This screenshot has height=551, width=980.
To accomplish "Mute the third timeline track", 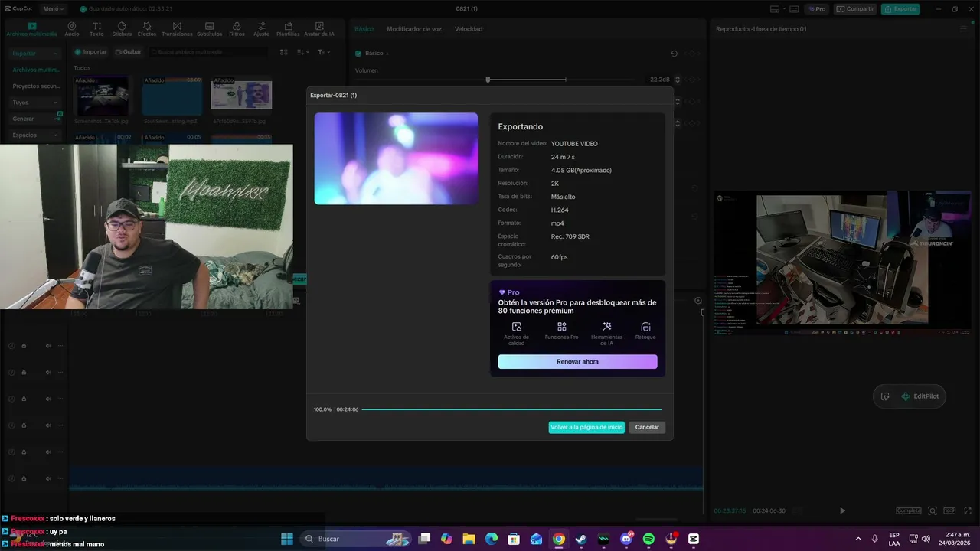I will click(48, 399).
